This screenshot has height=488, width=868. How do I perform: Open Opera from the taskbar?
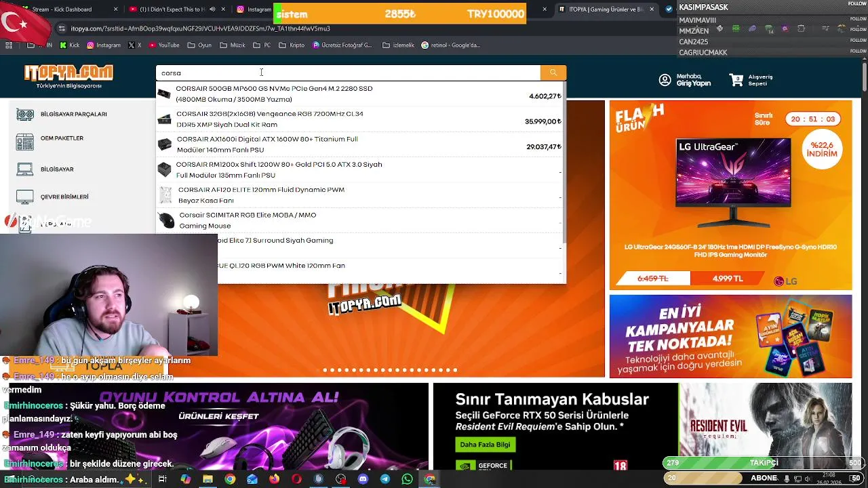pyautogui.click(x=296, y=479)
